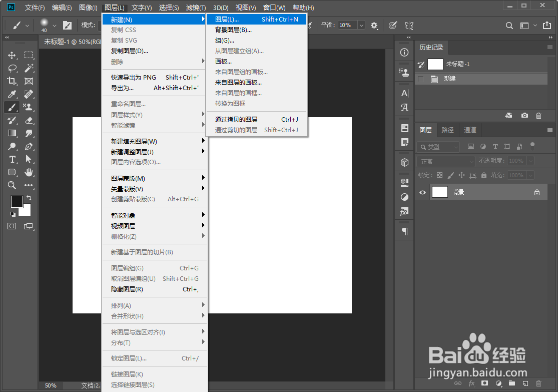Screen dimensions: 558x392
Task: Set history brush source for 未标题-1 snapshot
Action: 421,64
